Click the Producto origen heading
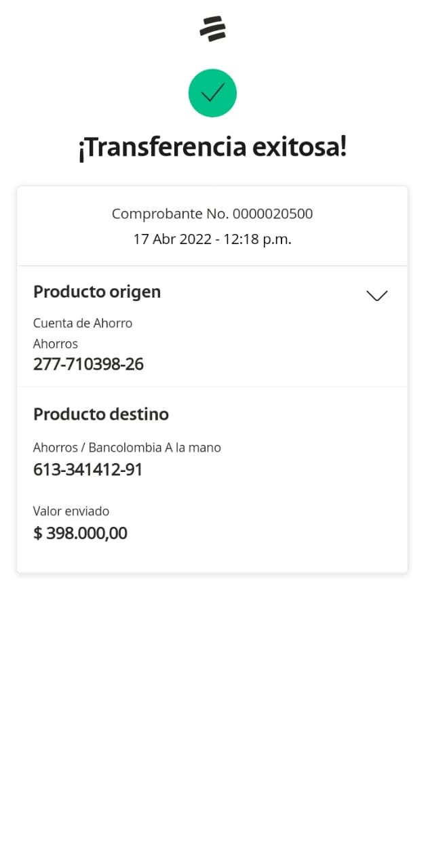The image size is (424, 868). (97, 292)
